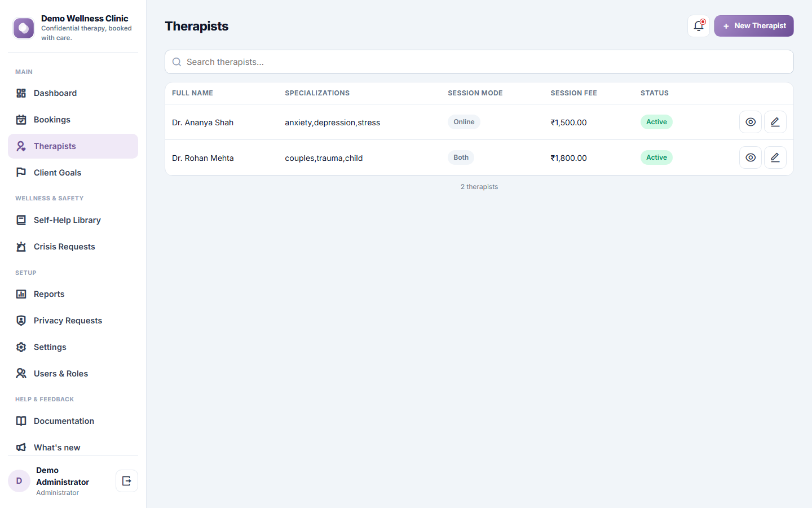Click the ₹1,500.00 session fee

(568, 122)
